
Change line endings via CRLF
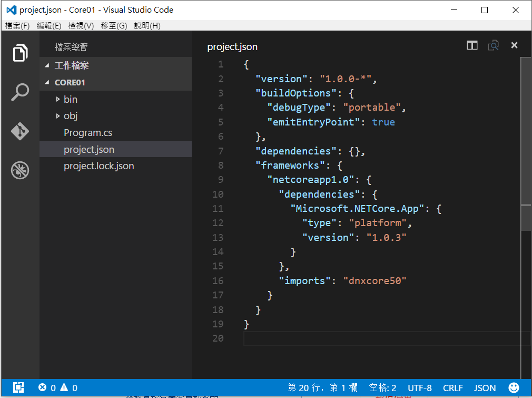(452, 387)
